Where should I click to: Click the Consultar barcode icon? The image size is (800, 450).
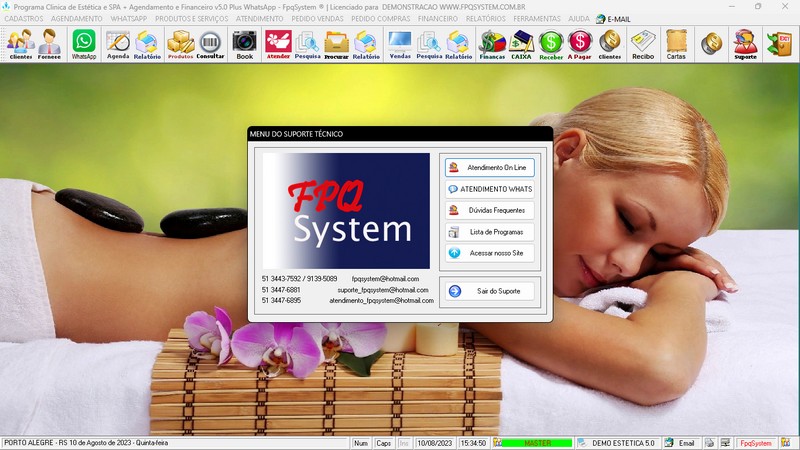click(210, 44)
